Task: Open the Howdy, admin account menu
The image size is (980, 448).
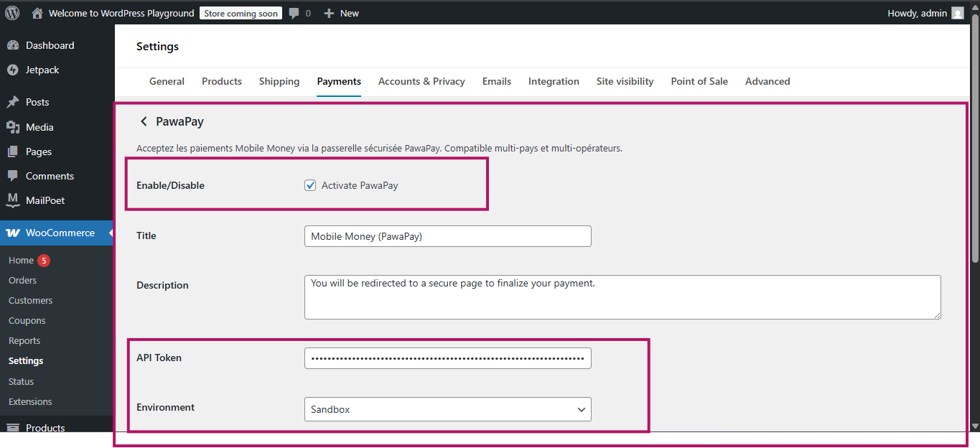Action: [925, 13]
